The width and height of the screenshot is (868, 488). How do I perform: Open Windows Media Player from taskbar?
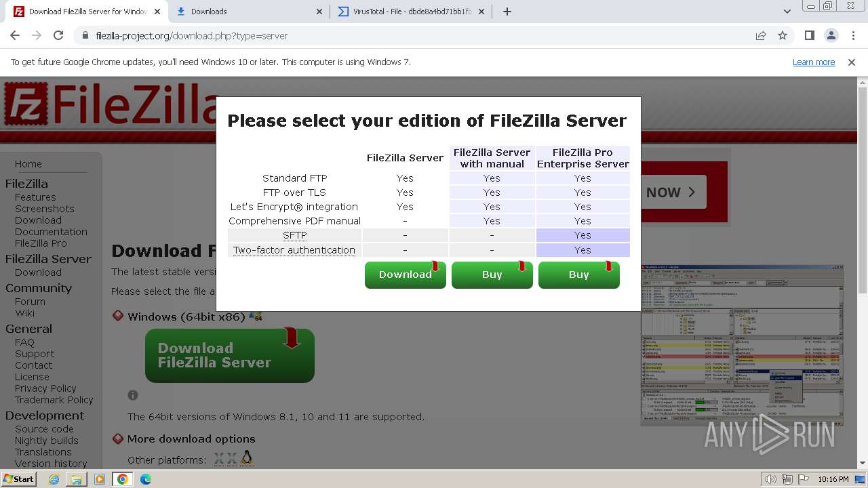pyautogui.click(x=100, y=479)
